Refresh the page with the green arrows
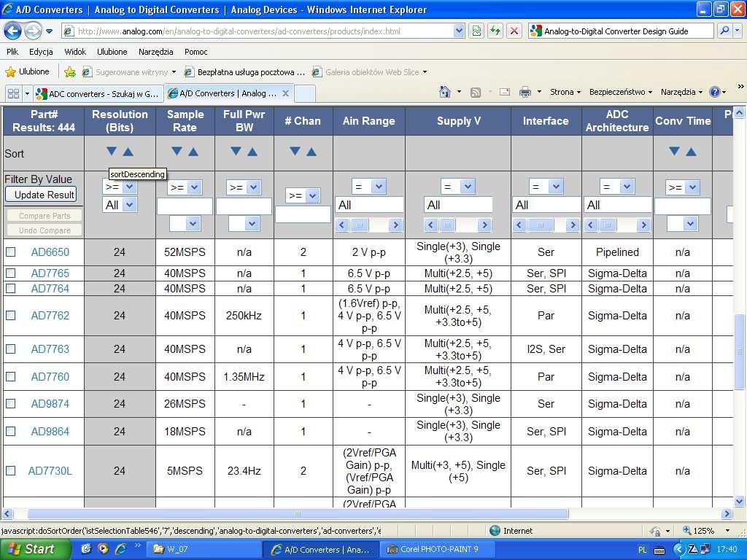The width and height of the screenshot is (747, 560). tap(495, 31)
